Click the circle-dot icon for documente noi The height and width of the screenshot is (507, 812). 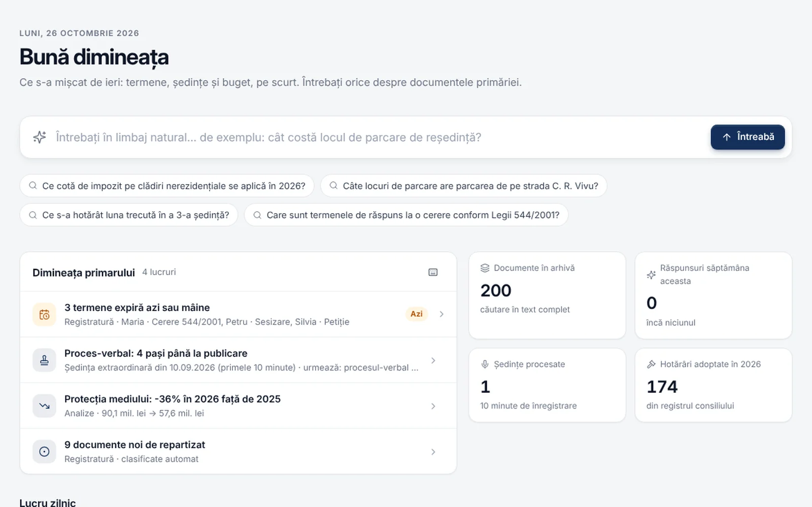[44, 452]
